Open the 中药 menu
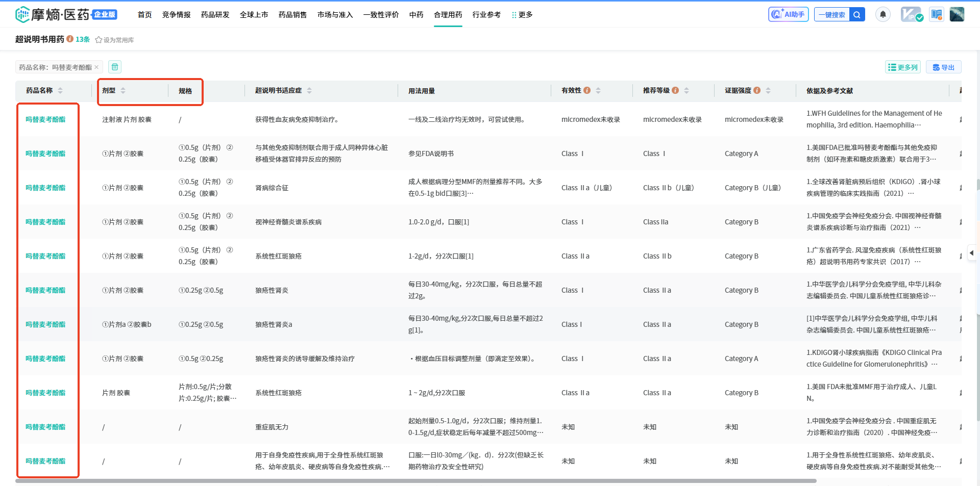This screenshot has width=980, height=486. pyautogui.click(x=416, y=15)
